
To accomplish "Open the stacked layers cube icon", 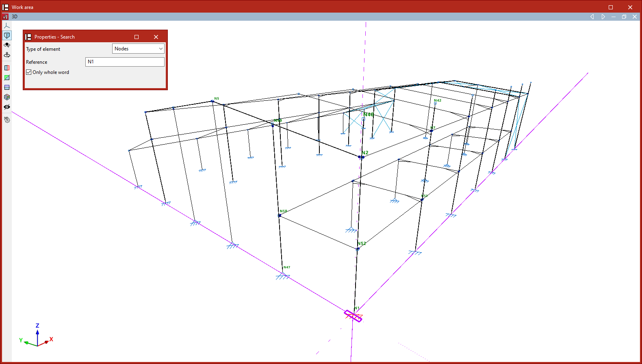I will click(7, 97).
